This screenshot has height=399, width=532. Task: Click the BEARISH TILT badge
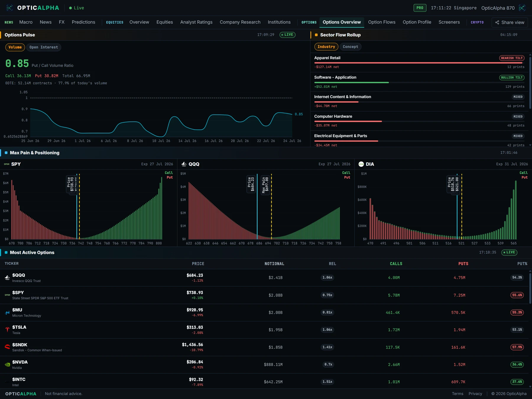(x=512, y=58)
